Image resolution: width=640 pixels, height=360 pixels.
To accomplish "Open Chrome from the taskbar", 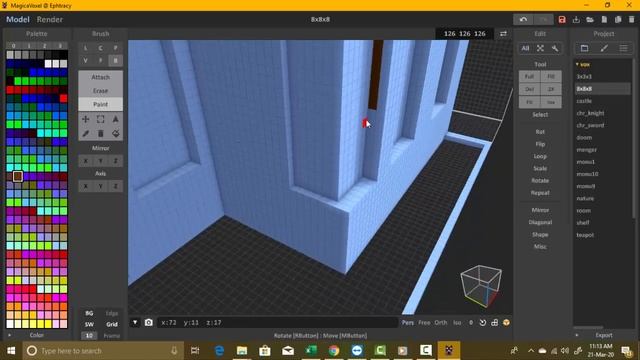I will click(x=334, y=351).
